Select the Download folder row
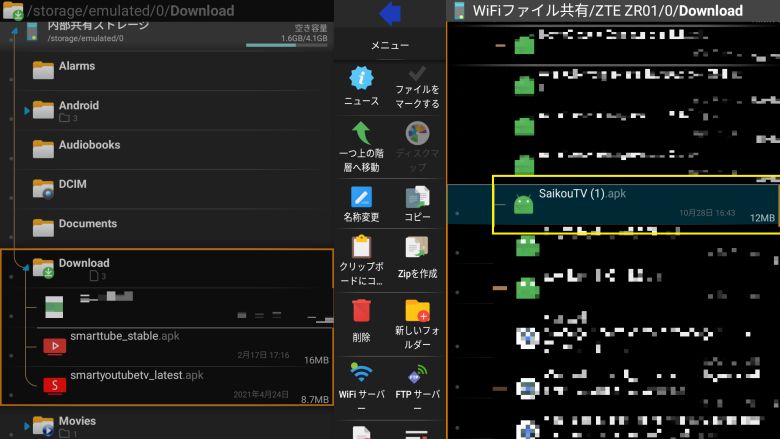This screenshot has width=780, height=439. click(167, 268)
